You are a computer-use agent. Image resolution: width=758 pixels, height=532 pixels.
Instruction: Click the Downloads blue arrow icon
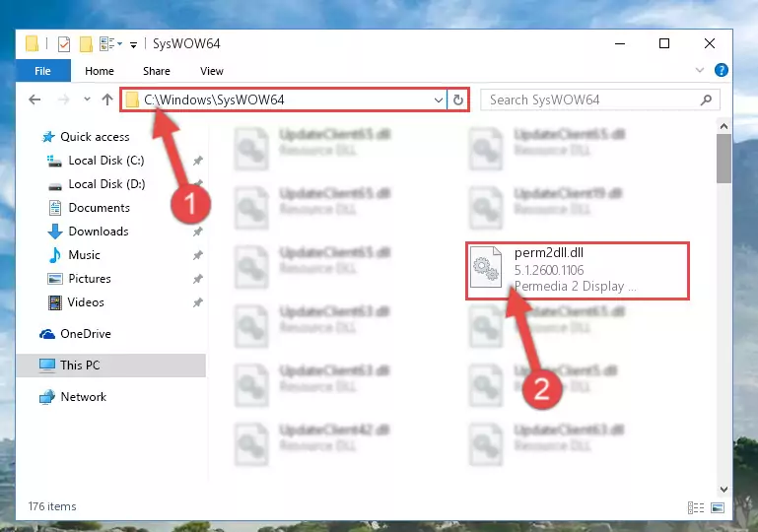click(x=55, y=232)
